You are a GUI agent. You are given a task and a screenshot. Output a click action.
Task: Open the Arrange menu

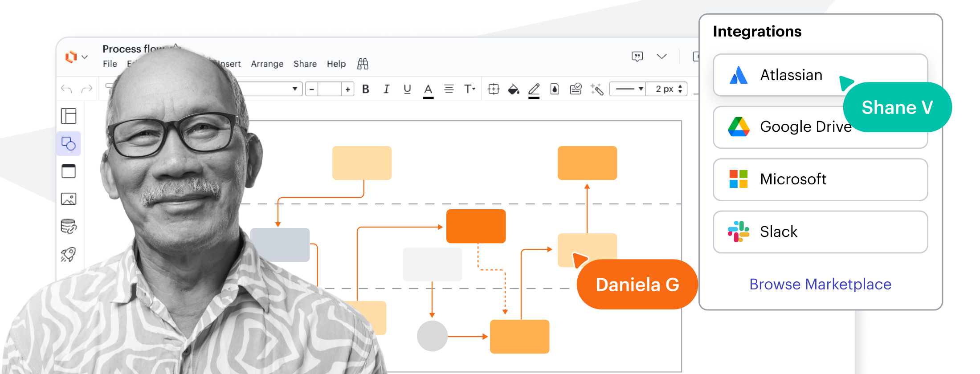267,64
